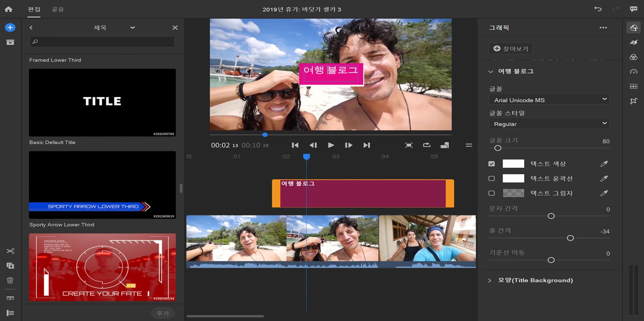Open the feedback chat bubble icon

tap(634, 9)
